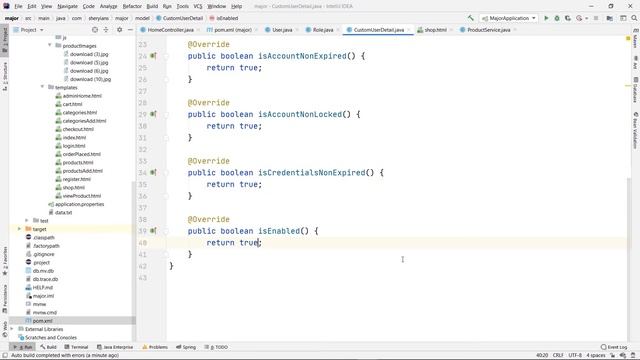
Task: Expand External Libraries node
Action: click(x=11, y=329)
